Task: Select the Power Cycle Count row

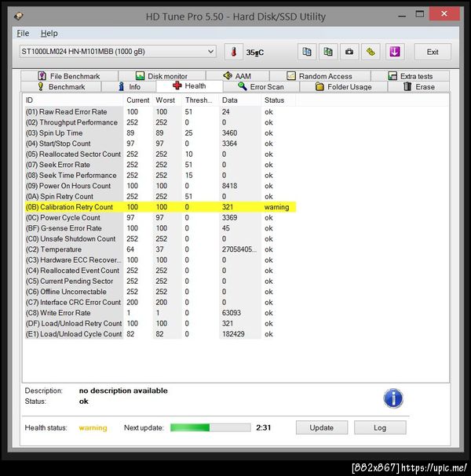Action: [x=160, y=218]
